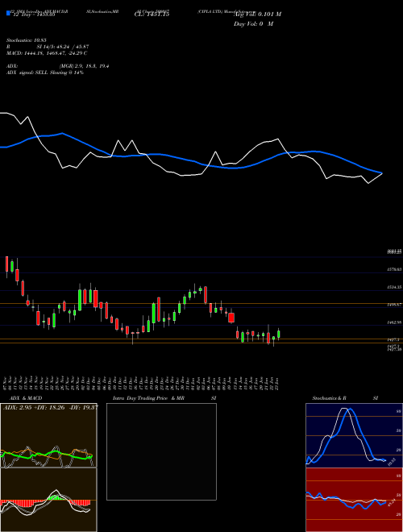The image size is (403, 532).
Task: Click the 1578.63 price axis label
Action: tap(394, 269)
